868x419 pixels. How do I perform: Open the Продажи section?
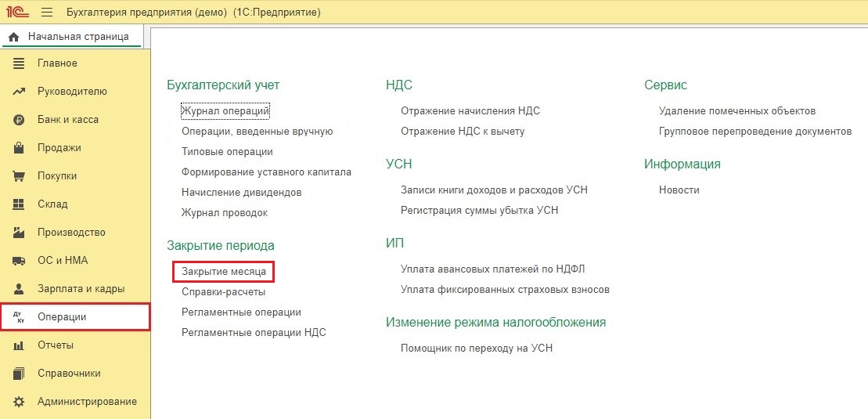[x=74, y=148]
